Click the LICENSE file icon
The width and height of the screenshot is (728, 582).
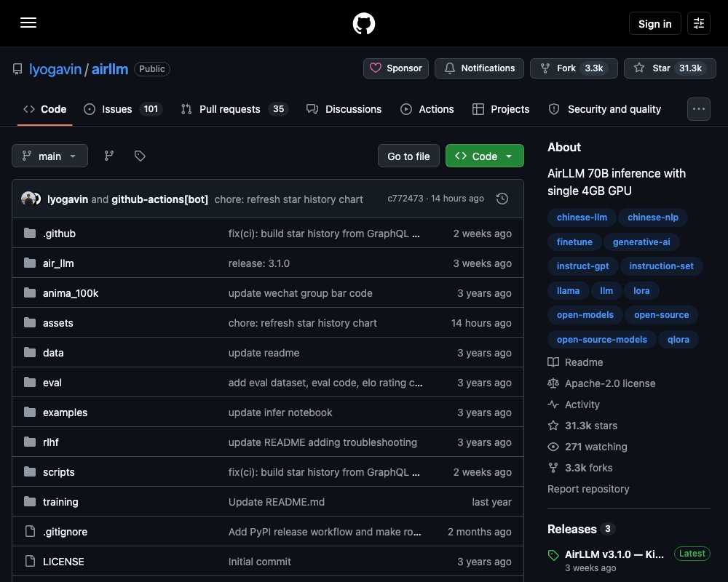point(30,561)
